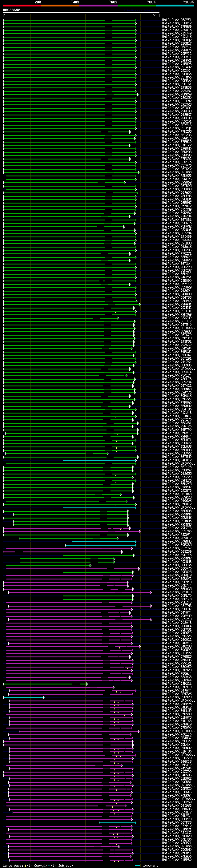Image resolution: width=197 pixels, height=868 pixels.
Task: Choose label UniRef100_C6THX8
Action: [x=177, y=494]
